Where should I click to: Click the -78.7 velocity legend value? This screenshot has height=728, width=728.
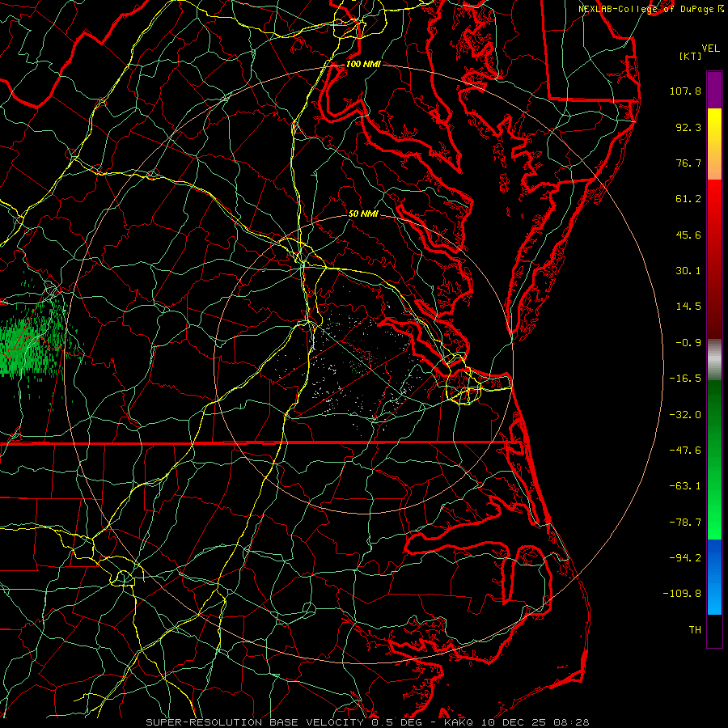tap(685, 523)
